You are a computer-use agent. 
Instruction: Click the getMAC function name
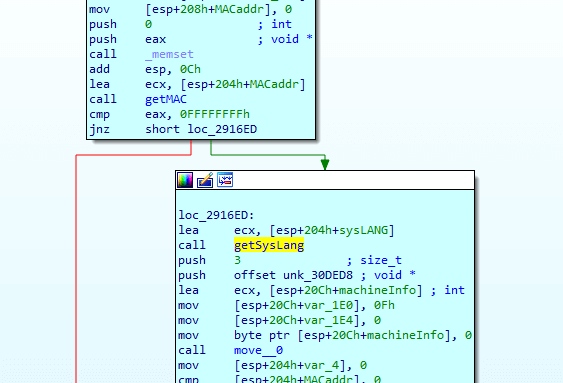(166, 99)
